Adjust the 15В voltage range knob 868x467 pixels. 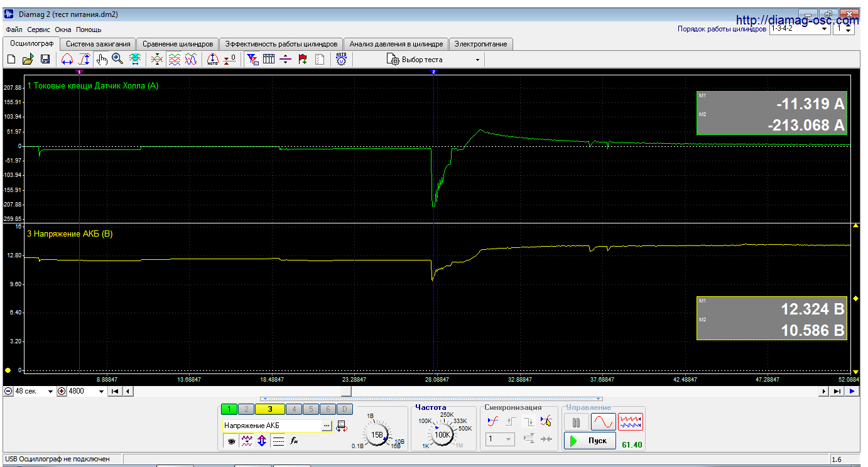pos(377,434)
